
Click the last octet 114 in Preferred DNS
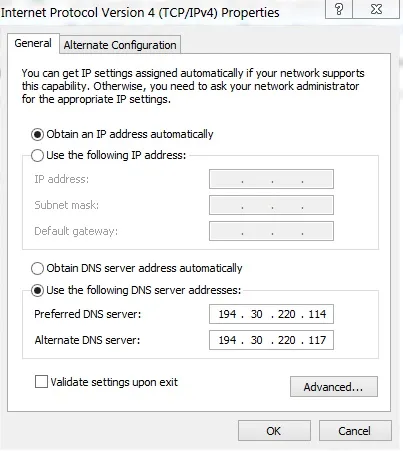point(317,314)
